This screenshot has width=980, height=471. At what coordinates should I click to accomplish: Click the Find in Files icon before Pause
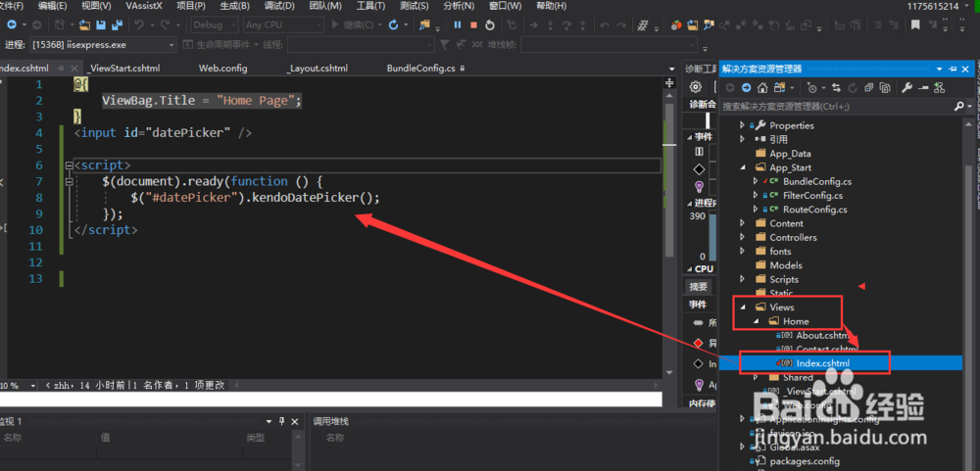coord(425,25)
